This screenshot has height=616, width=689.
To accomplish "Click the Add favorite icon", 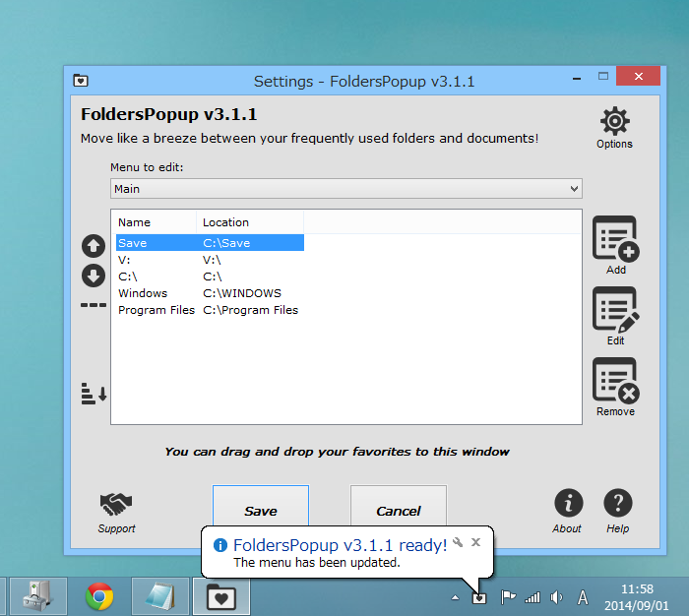I will (x=615, y=239).
